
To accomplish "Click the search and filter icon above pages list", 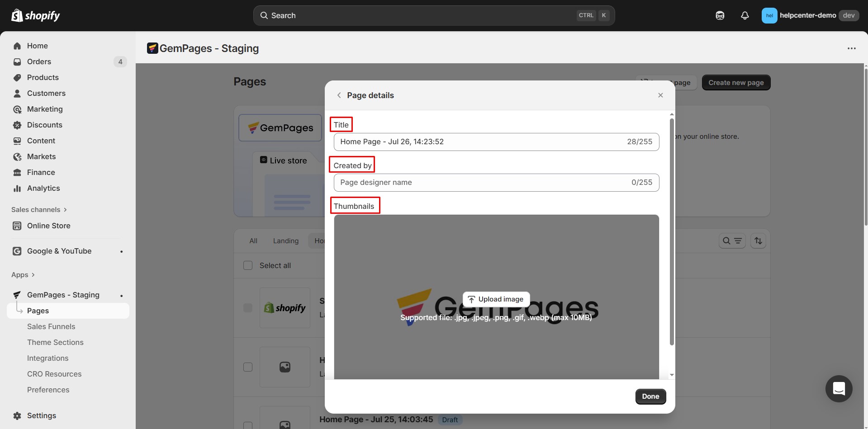I will pos(732,240).
